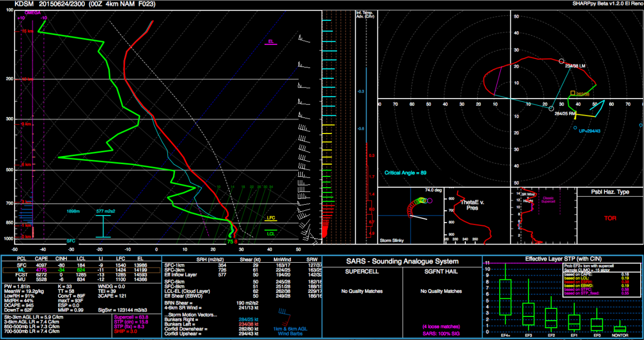Viewport: 644px width, 340px height.
Task: Click the EF4+ box-and-whisker plot
Action: (505, 294)
